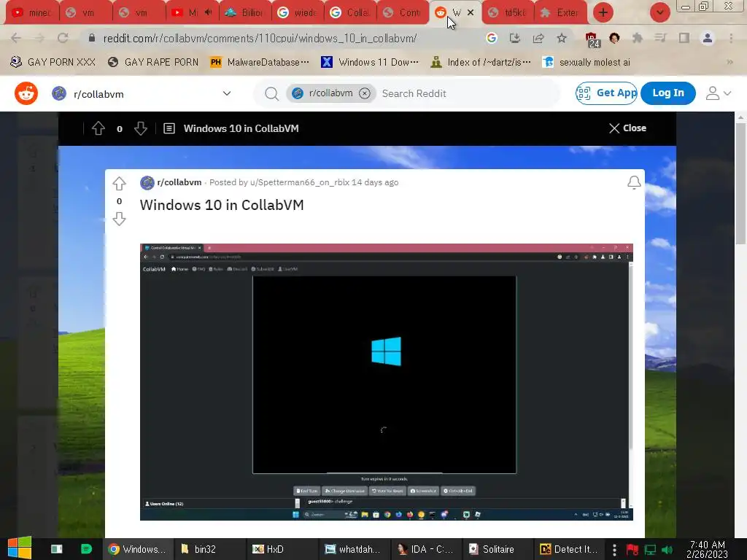Viewport: 747px width, 560px height.
Task: Click the Reddit search magnifier icon
Action: tap(271, 94)
